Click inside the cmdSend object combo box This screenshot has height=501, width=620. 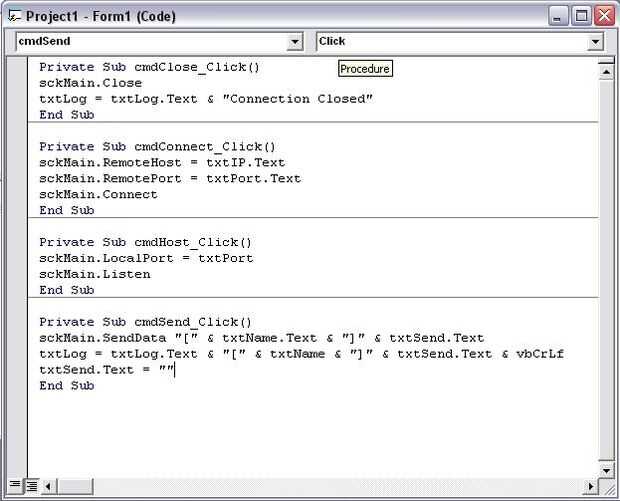pos(150,42)
